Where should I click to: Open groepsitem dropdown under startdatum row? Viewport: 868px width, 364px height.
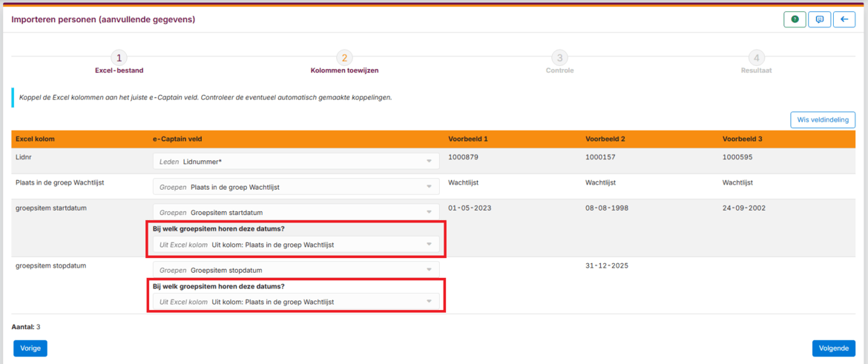click(296, 245)
